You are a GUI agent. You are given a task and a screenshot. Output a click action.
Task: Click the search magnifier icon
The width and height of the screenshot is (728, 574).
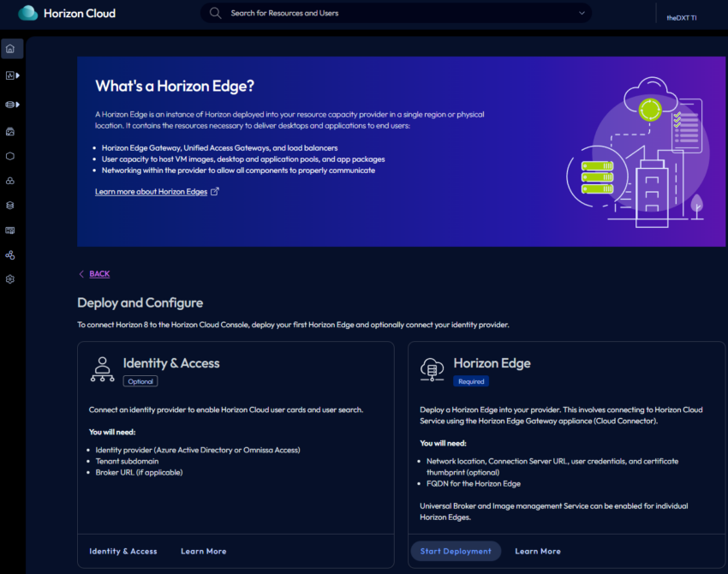coord(215,13)
